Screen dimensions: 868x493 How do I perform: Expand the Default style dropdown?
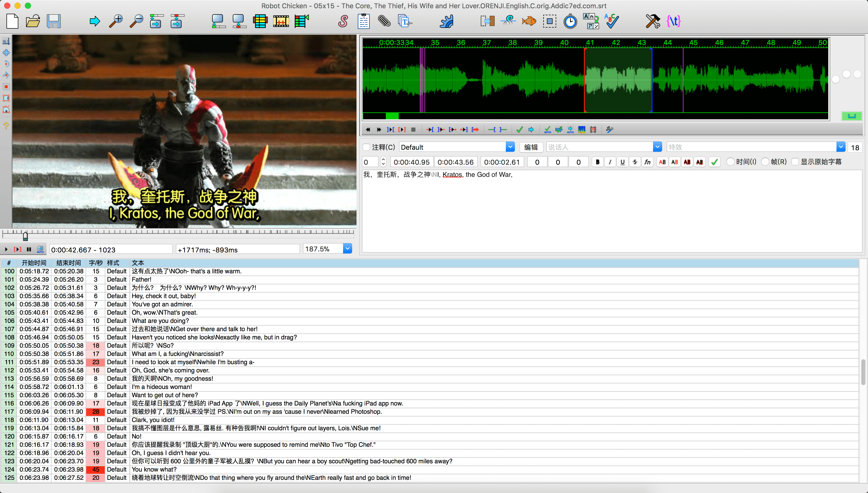(510, 147)
